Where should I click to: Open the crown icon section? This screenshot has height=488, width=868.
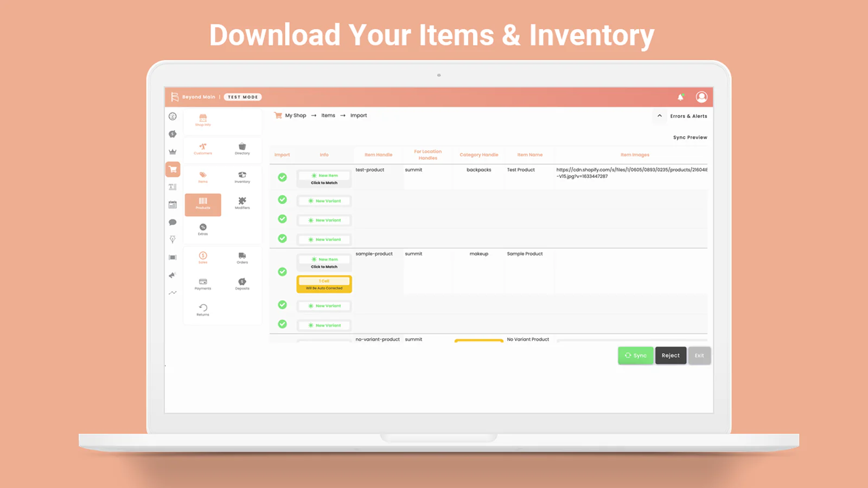(x=173, y=152)
